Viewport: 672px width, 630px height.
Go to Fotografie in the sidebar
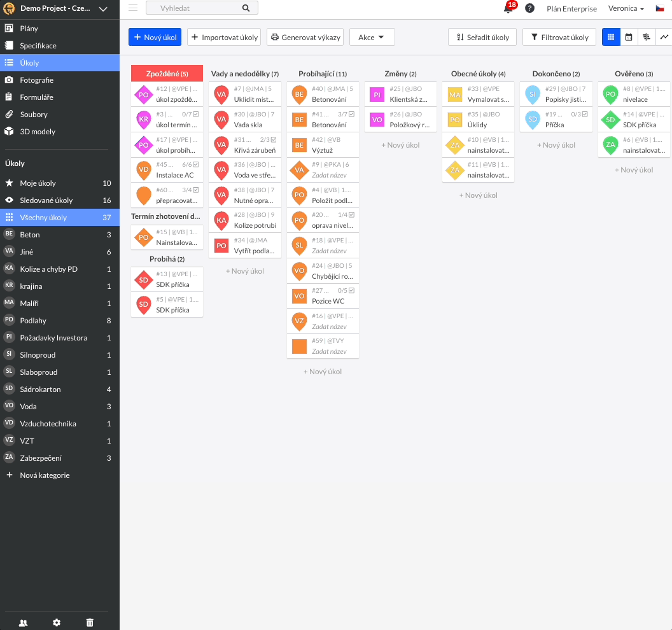click(36, 80)
